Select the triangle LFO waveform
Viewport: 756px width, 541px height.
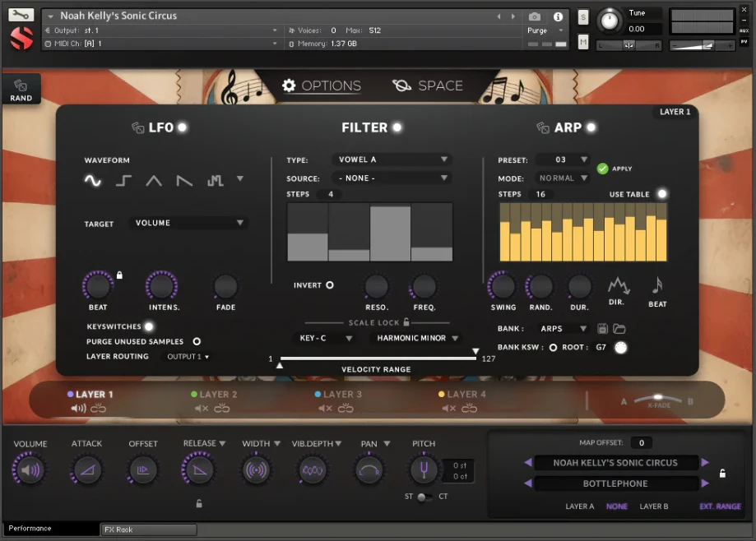(154, 181)
